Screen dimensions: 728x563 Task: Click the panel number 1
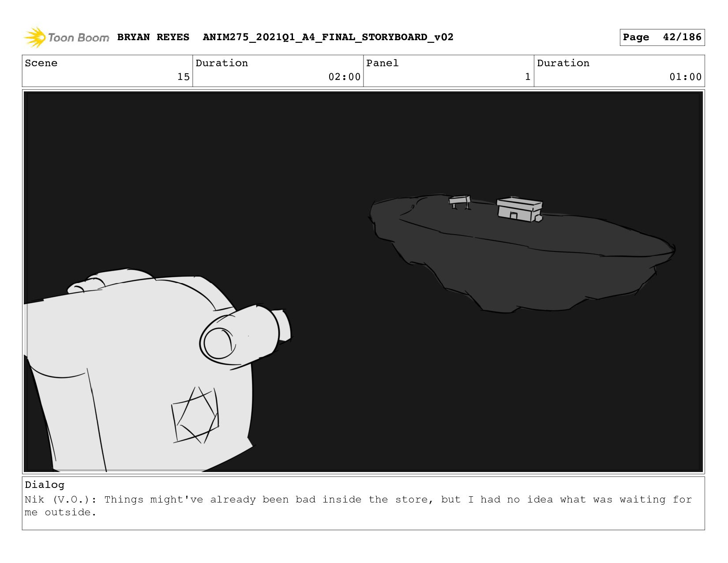[x=528, y=77]
